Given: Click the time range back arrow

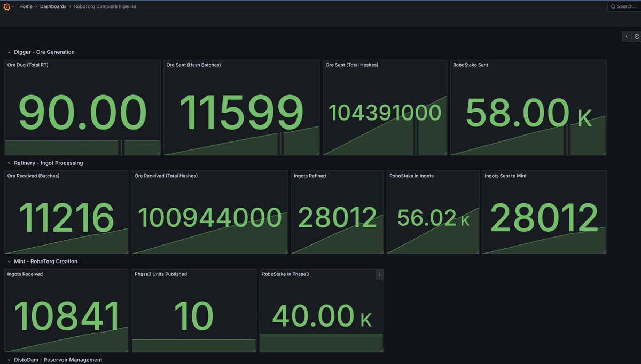Looking at the screenshot, I should coord(627,36).
